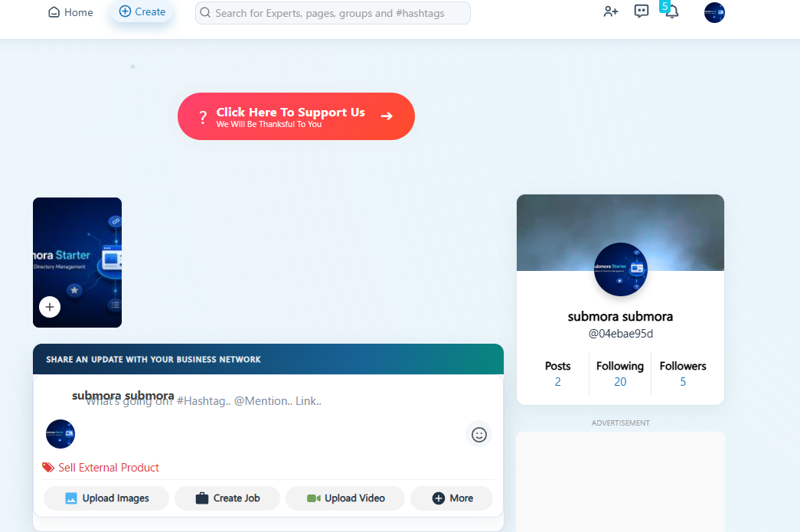Select Sell External Product
The height and width of the screenshot is (532, 800).
(100, 468)
